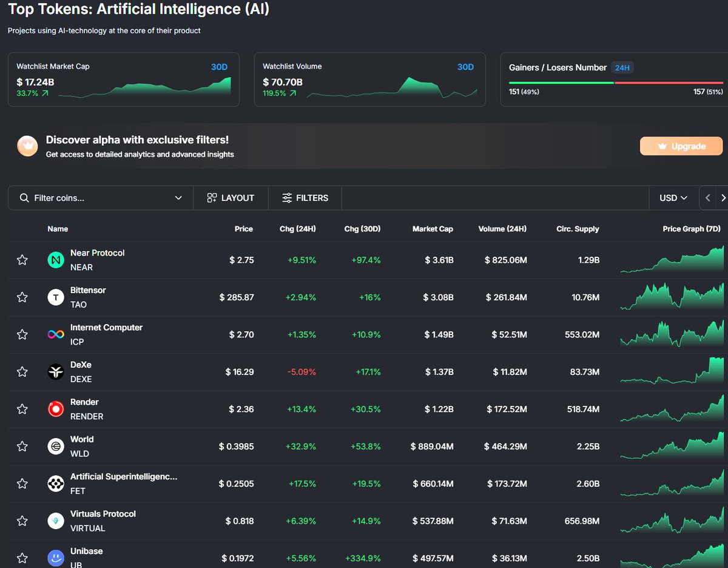
Task: Change Watchlist Volume 30D period
Action: coord(465,67)
